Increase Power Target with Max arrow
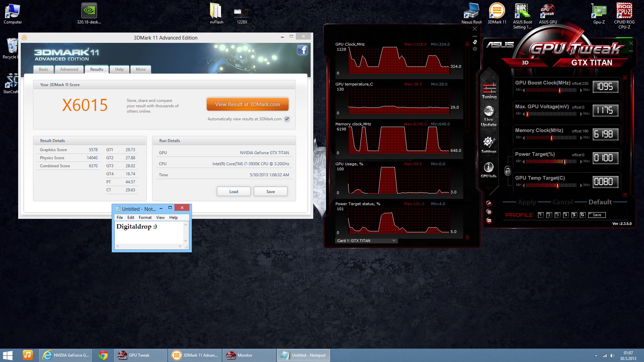The image size is (644, 362). (x=581, y=162)
